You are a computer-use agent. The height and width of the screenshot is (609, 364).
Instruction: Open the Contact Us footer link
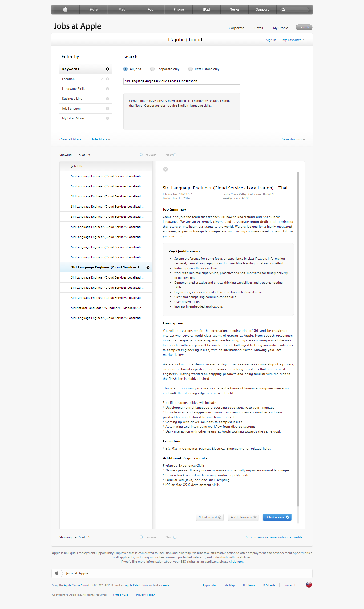click(290, 585)
